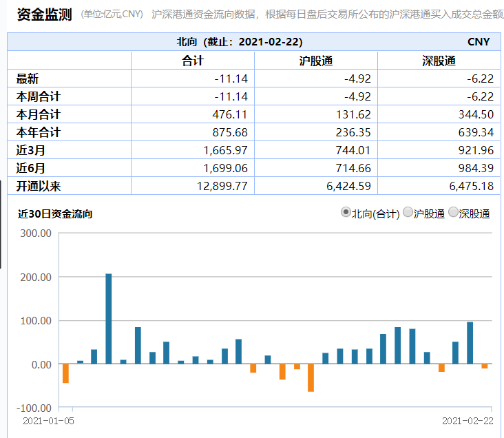Click the 300.00 y-axis label
This screenshot has width=504, height=438.
[x=36, y=233]
